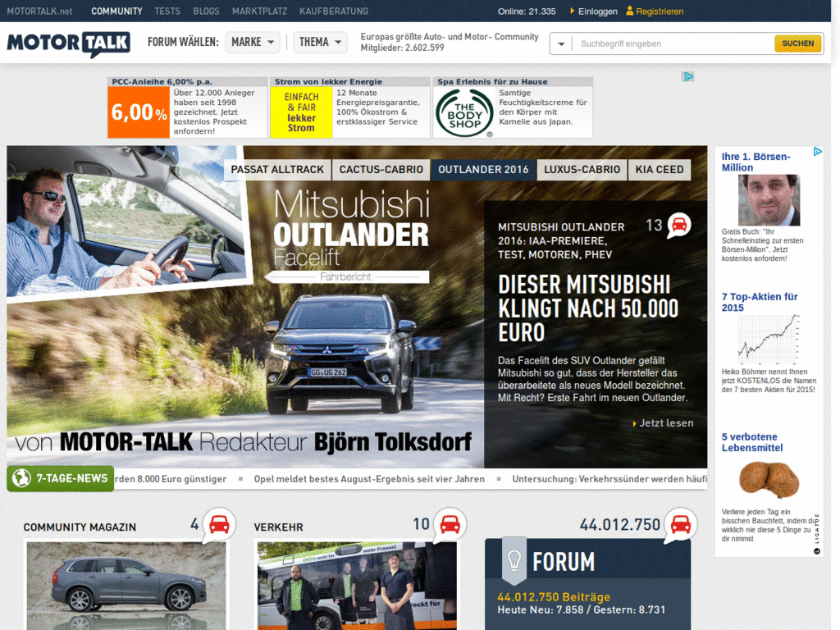Click the Forum lightbulb icon

(x=514, y=560)
